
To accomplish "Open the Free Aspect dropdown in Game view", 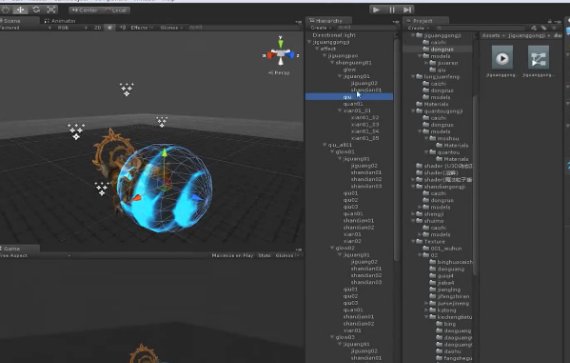I will [x=35, y=255].
